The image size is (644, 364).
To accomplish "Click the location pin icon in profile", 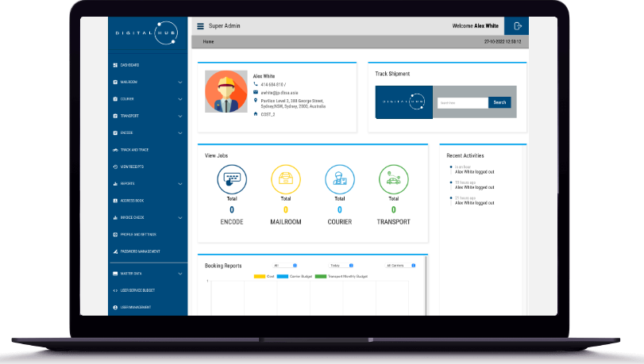I will pos(256,101).
